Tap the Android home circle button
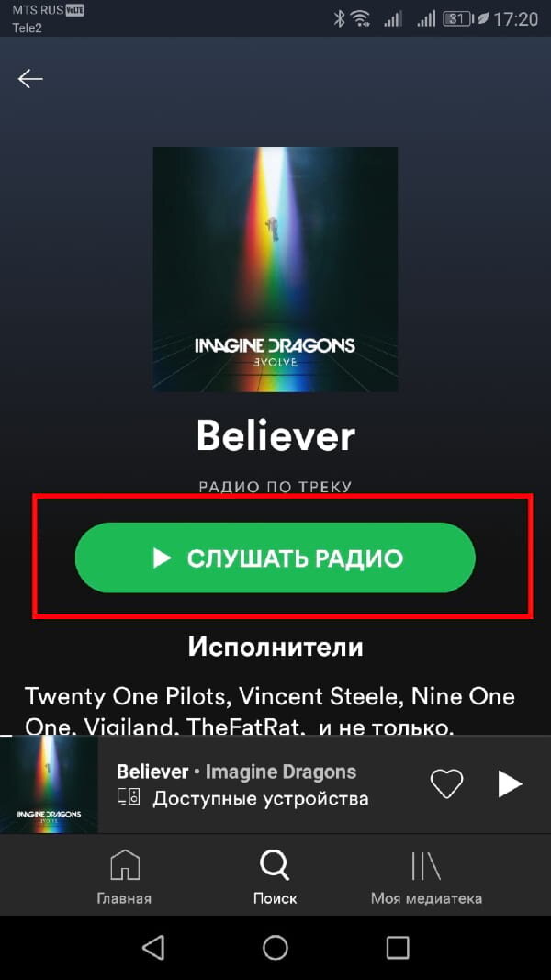 [275, 947]
